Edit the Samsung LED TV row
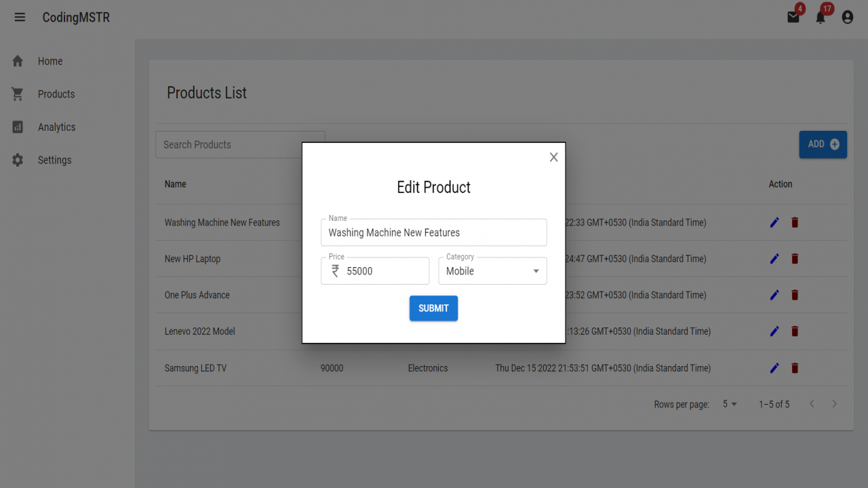This screenshot has height=488, width=868. (x=774, y=368)
